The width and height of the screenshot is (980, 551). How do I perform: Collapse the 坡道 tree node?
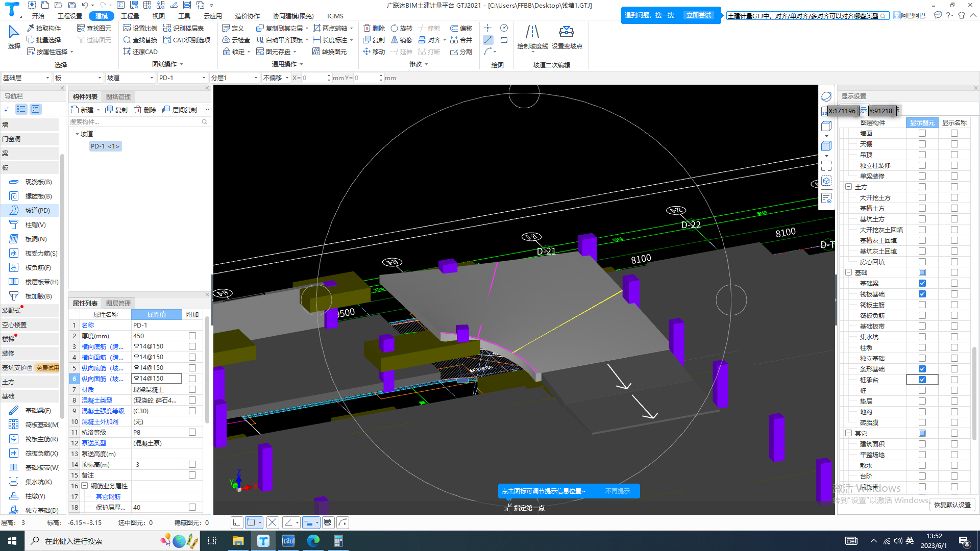tap(77, 134)
